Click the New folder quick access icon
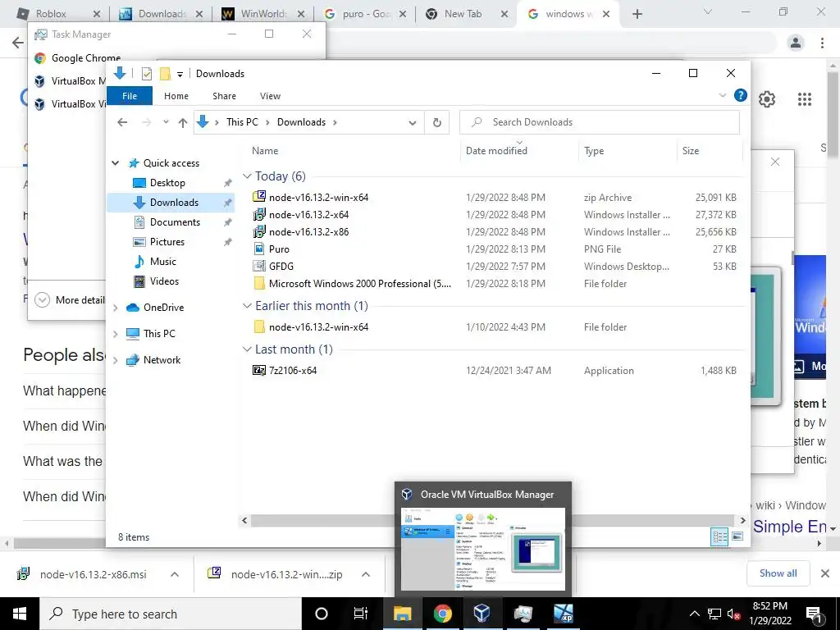The image size is (840, 630). 165,73
